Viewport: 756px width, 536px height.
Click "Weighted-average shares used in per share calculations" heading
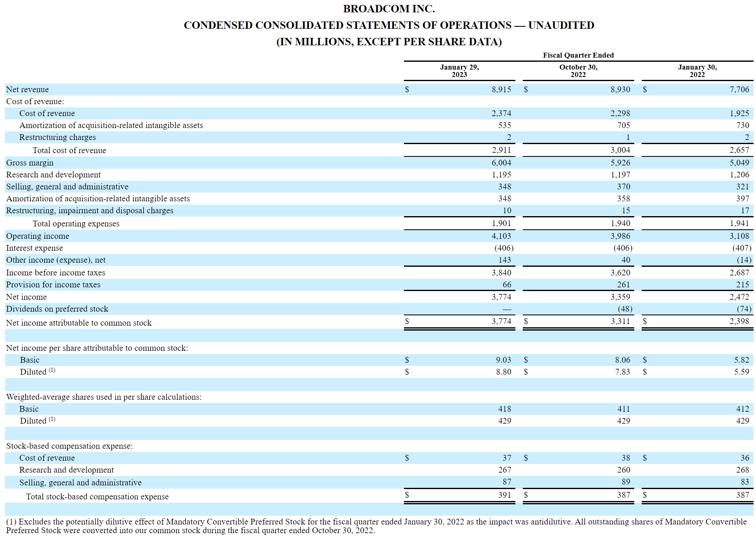pyautogui.click(x=104, y=397)
